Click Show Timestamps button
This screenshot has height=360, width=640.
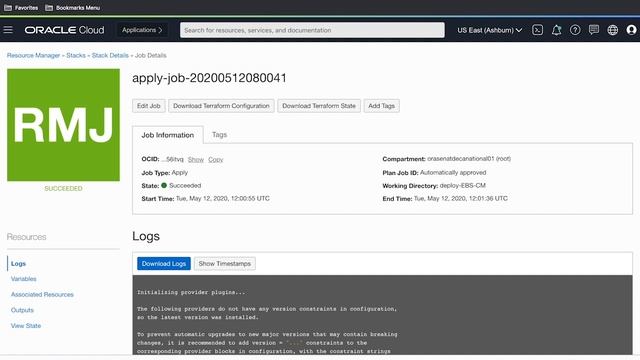pos(224,264)
